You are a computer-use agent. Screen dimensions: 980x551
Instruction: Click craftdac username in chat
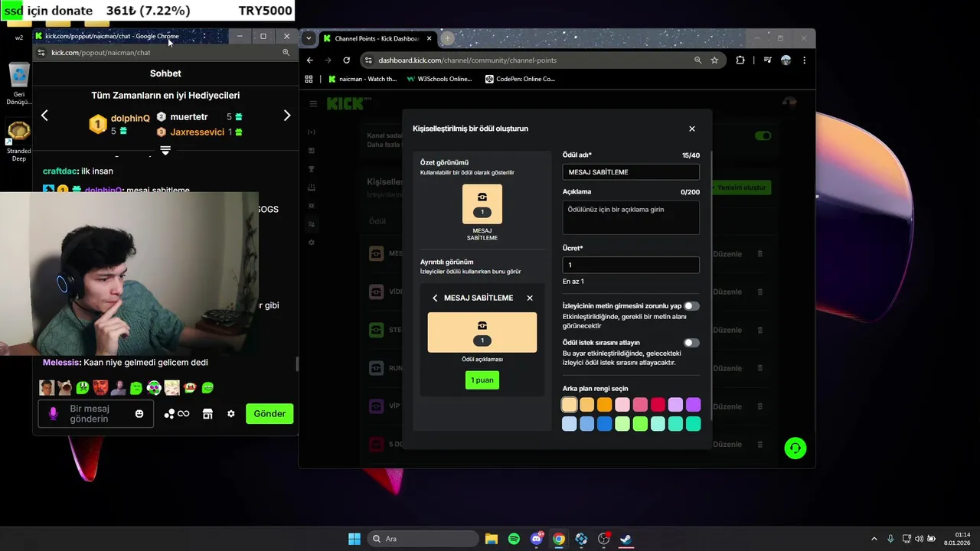tap(60, 171)
